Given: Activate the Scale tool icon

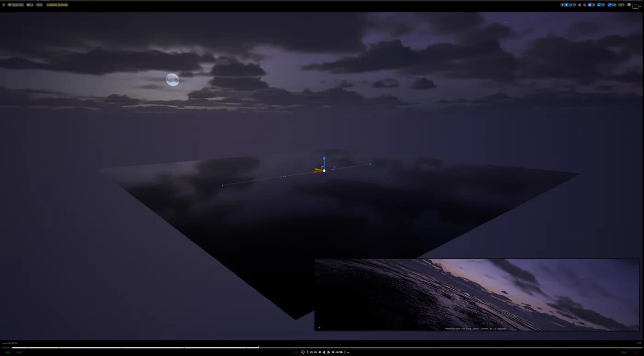Looking at the screenshot, I should (575, 5).
